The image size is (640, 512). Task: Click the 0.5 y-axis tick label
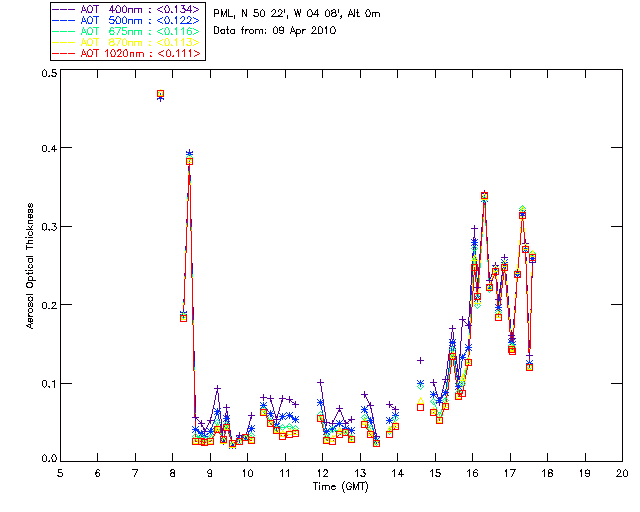[x=49, y=73]
